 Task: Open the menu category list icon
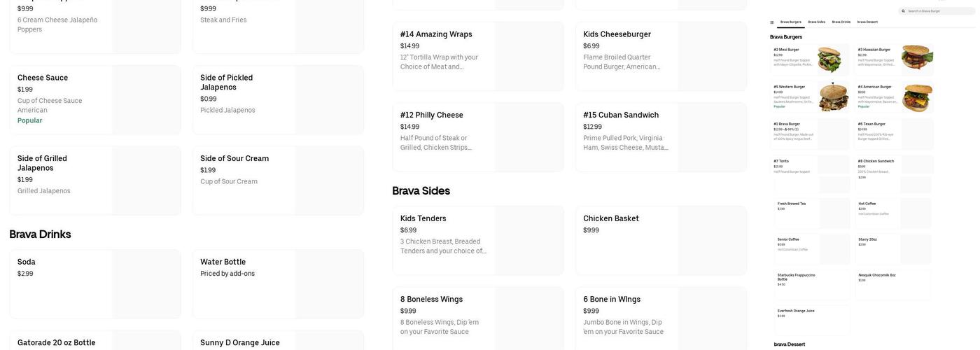pyautogui.click(x=772, y=22)
